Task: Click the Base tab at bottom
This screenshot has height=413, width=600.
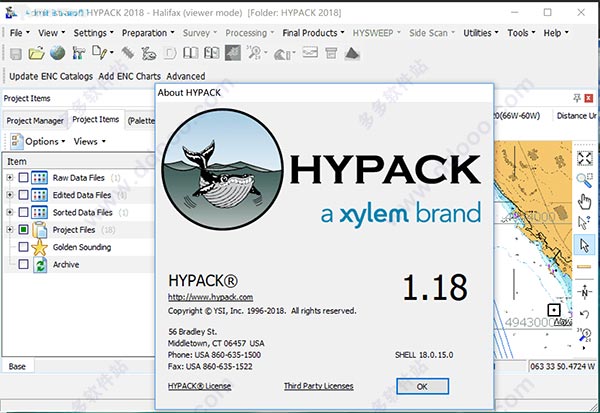Action: tap(17, 366)
